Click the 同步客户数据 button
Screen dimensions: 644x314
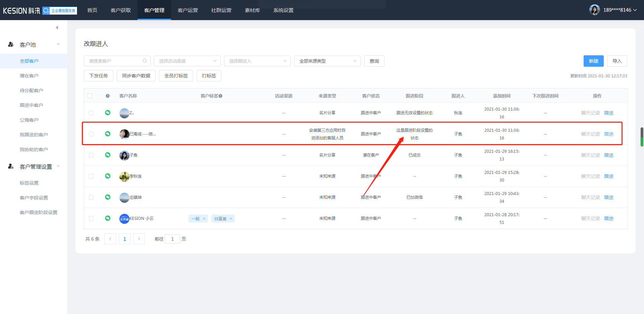[136, 76]
